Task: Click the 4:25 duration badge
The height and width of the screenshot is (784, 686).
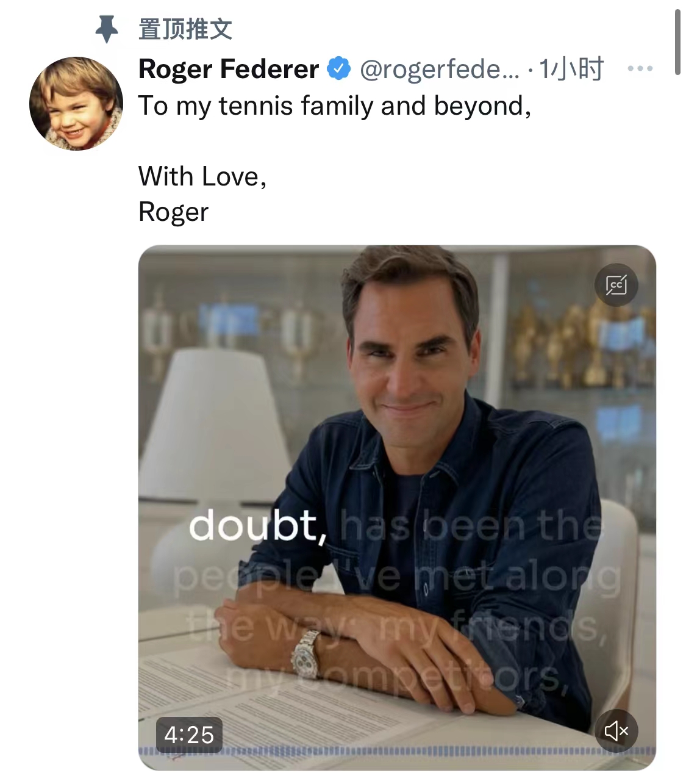Action: [x=189, y=735]
